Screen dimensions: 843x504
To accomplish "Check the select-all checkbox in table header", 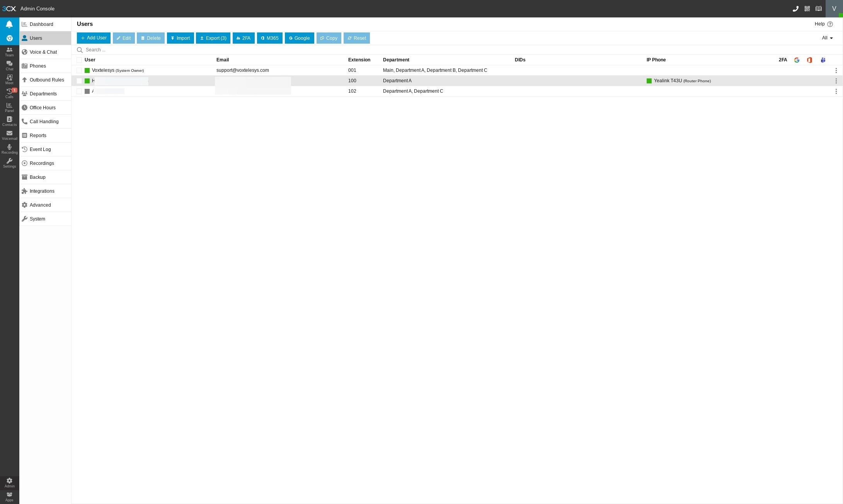I will tap(80, 60).
